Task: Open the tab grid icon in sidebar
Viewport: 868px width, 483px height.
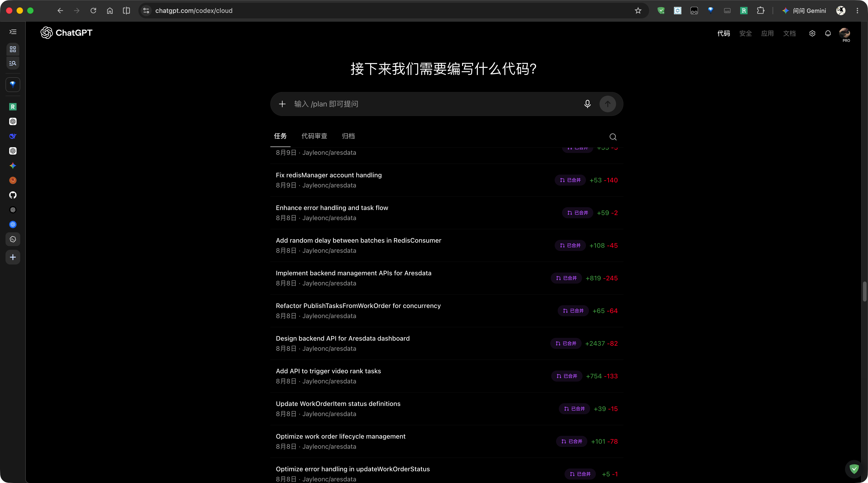Action: (13, 49)
